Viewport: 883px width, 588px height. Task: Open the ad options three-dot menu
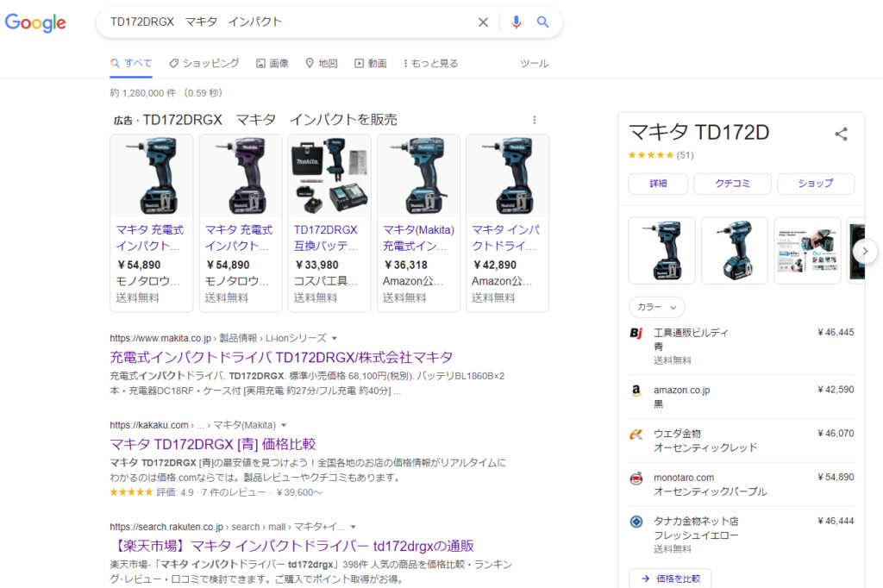[x=534, y=120]
